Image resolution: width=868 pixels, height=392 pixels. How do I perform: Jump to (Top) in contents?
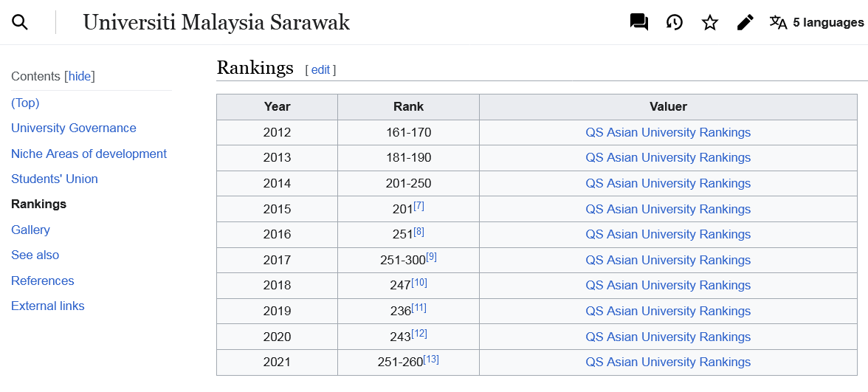(25, 103)
